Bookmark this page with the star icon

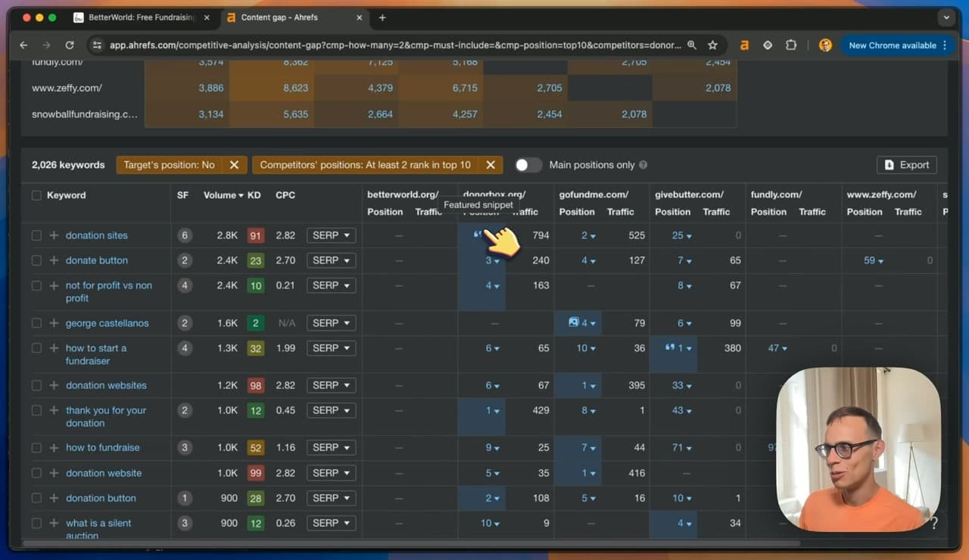pos(712,45)
